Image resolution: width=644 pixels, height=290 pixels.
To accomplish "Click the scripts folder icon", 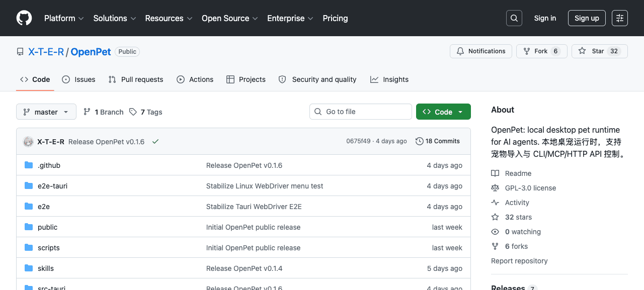I will (29, 248).
